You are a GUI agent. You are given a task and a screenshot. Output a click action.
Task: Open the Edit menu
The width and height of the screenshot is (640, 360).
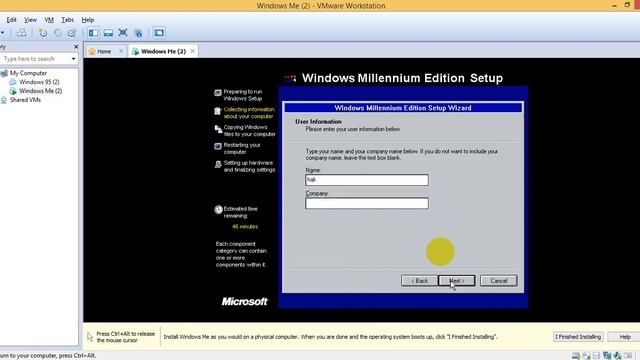tap(11, 20)
